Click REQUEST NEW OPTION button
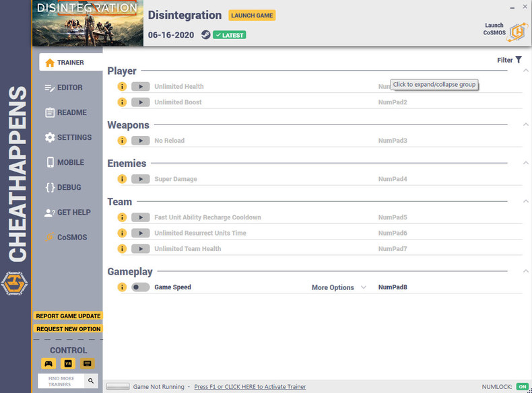 68,329
